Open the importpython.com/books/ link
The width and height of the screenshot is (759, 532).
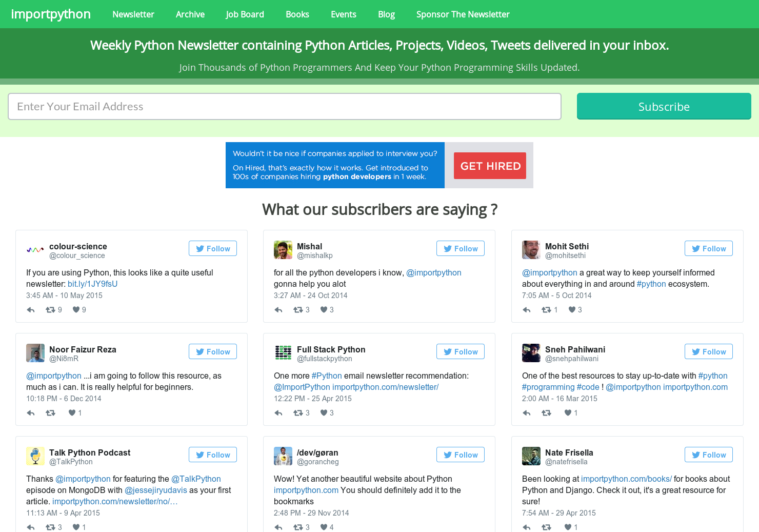[x=626, y=479]
